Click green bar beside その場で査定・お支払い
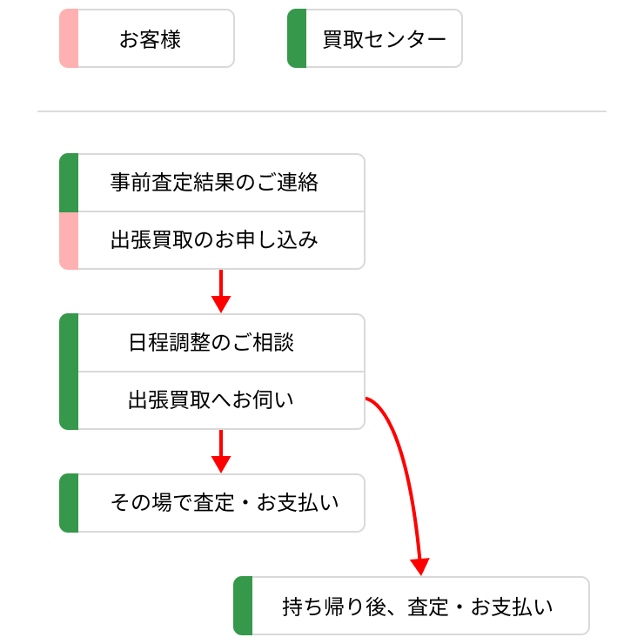Viewport: 644px width, 644px height. [69, 503]
